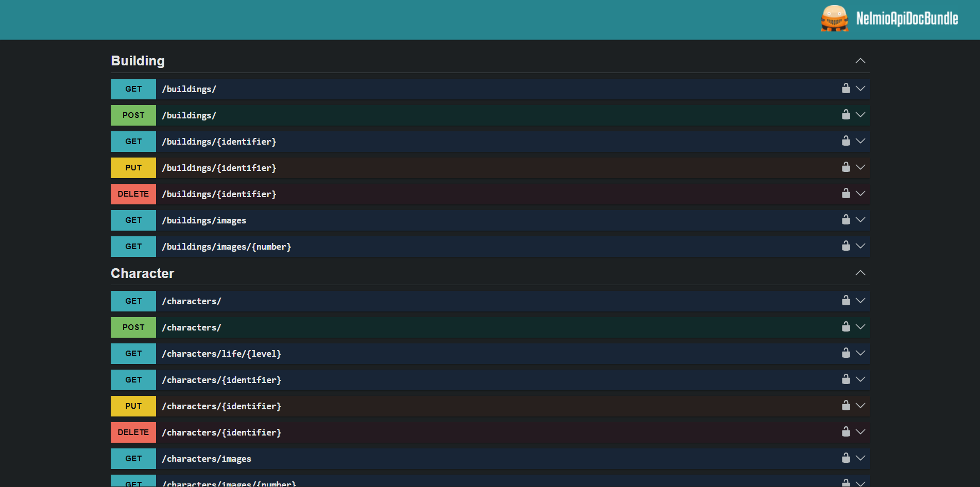Open /buildings/images path text
The height and width of the screenshot is (487, 980).
point(204,220)
